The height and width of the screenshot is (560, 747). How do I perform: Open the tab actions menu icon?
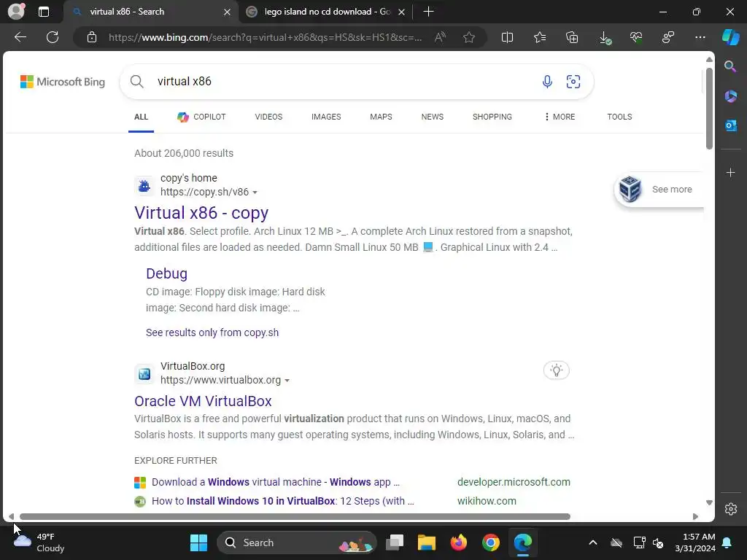pos(44,12)
